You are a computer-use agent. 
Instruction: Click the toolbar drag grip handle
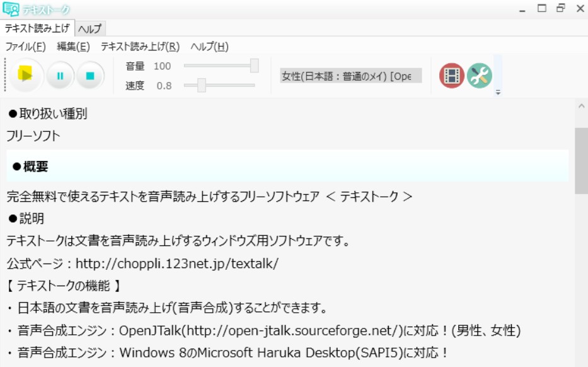(x=5, y=75)
